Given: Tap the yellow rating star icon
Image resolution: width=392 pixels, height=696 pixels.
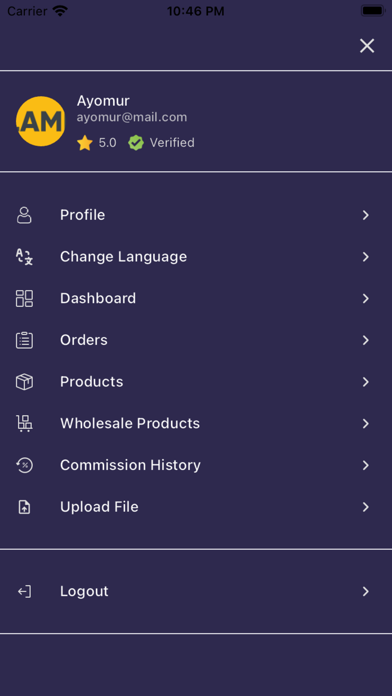Looking at the screenshot, I should 85,143.
